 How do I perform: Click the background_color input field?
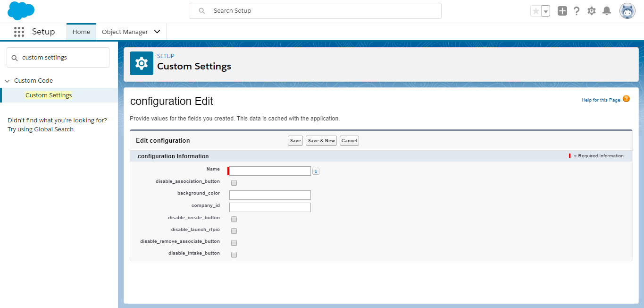point(270,195)
